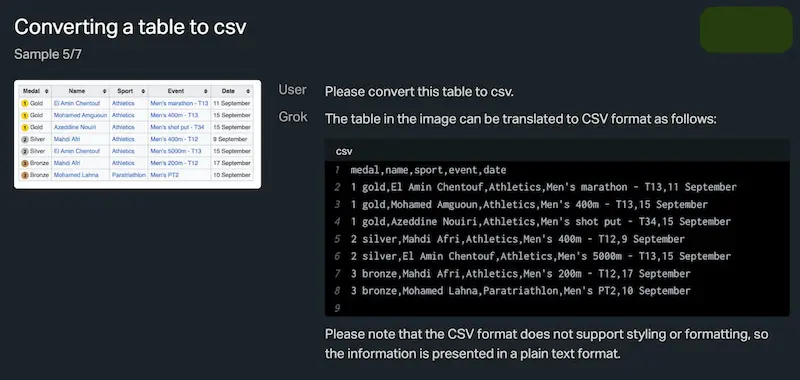Click the gold medal icon in first row
This screenshot has width=800, height=380.
point(24,104)
